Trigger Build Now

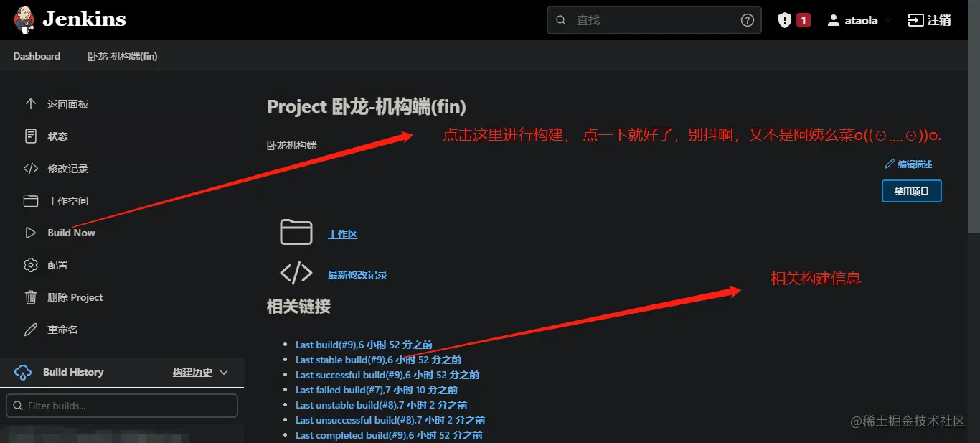click(x=71, y=233)
